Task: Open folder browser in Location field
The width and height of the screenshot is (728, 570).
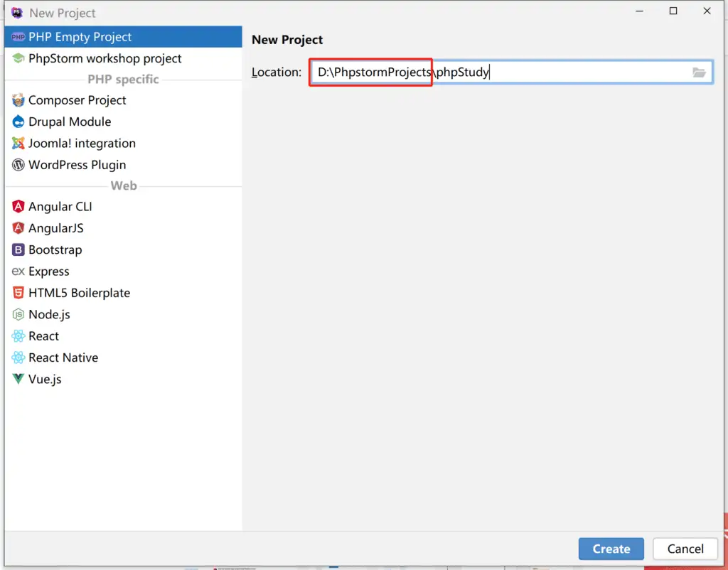Action: click(699, 72)
